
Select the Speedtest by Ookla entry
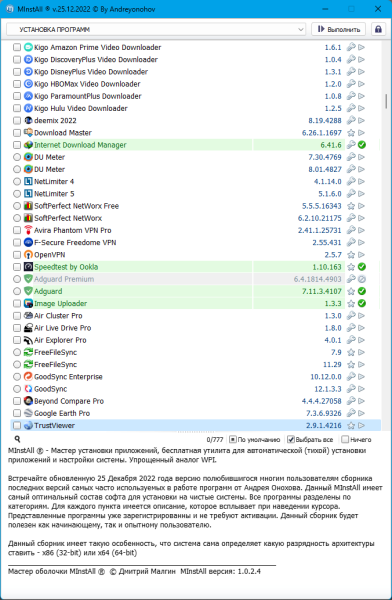[66, 267]
